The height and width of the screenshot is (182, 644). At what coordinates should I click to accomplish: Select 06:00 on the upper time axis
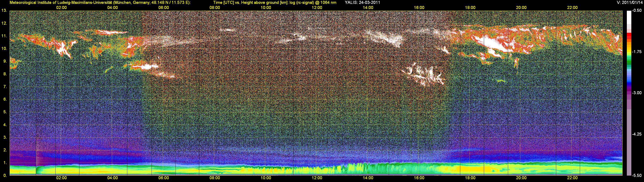click(164, 8)
